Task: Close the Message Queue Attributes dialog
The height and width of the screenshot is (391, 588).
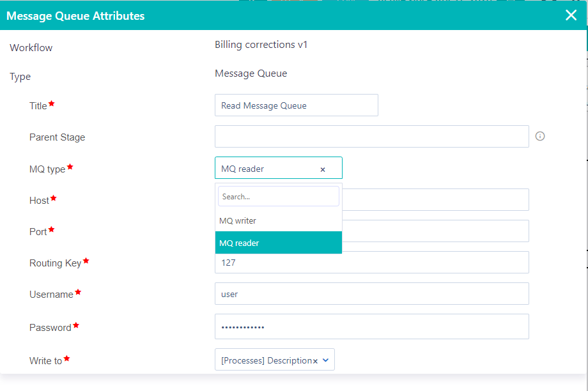Action: tap(571, 15)
